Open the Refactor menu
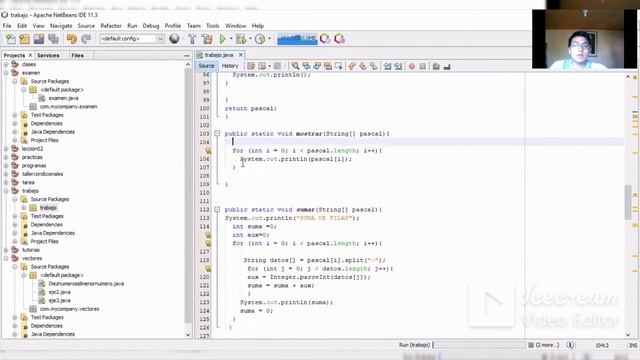 pyautogui.click(x=111, y=26)
